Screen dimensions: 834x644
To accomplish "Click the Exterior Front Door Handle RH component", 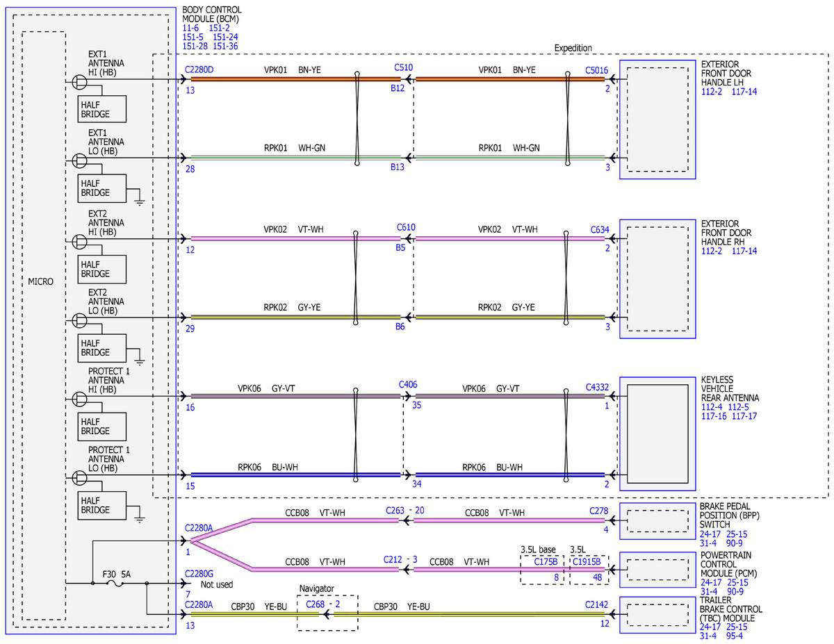I will point(657,279).
